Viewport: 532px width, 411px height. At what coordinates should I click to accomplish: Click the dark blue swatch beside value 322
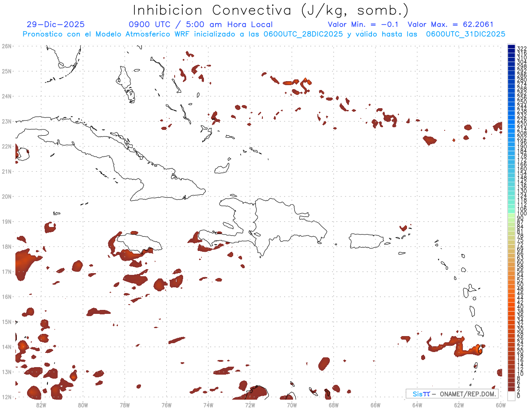coord(511,47)
